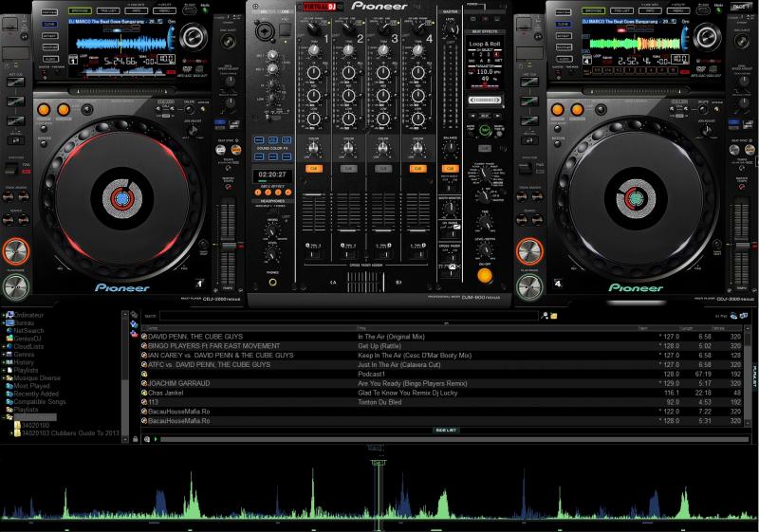Toggle channel 4 CUE button on mixer
The image size is (759, 532).
click(x=417, y=169)
